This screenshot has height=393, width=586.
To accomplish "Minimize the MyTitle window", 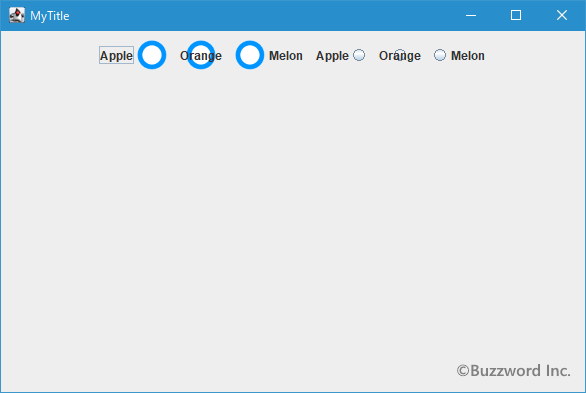I will 471,15.
